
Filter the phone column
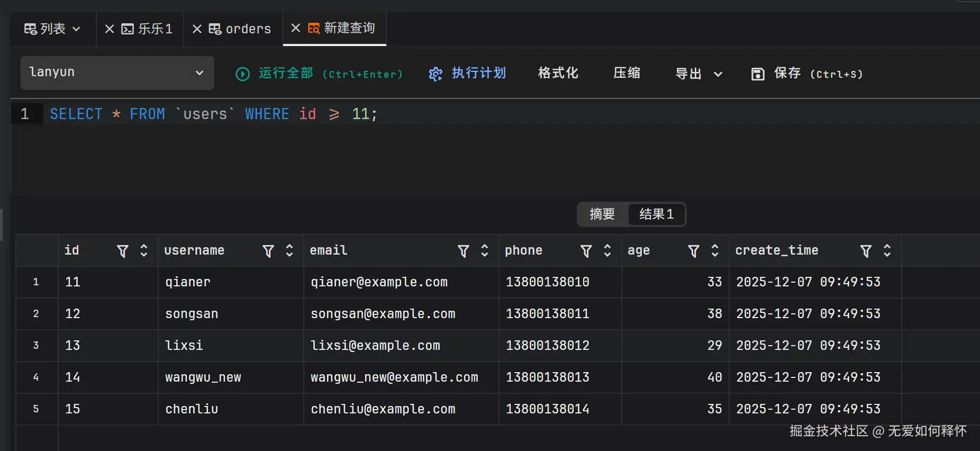pos(586,251)
